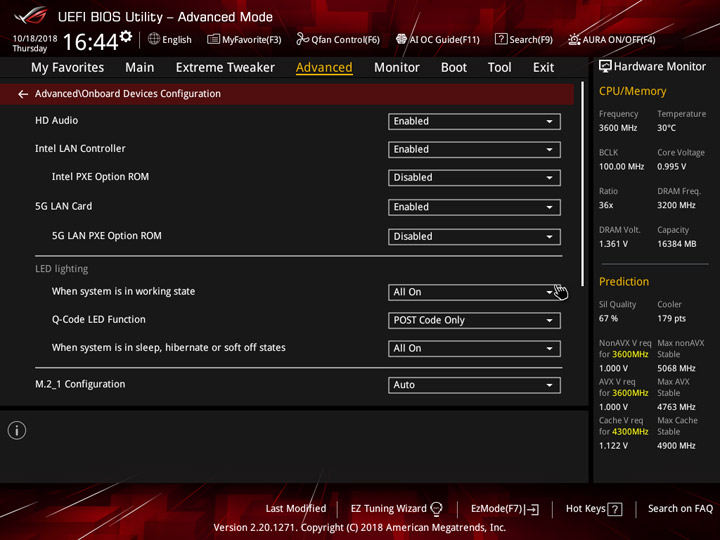Click the Search(F9) question mark icon

(x=501, y=39)
